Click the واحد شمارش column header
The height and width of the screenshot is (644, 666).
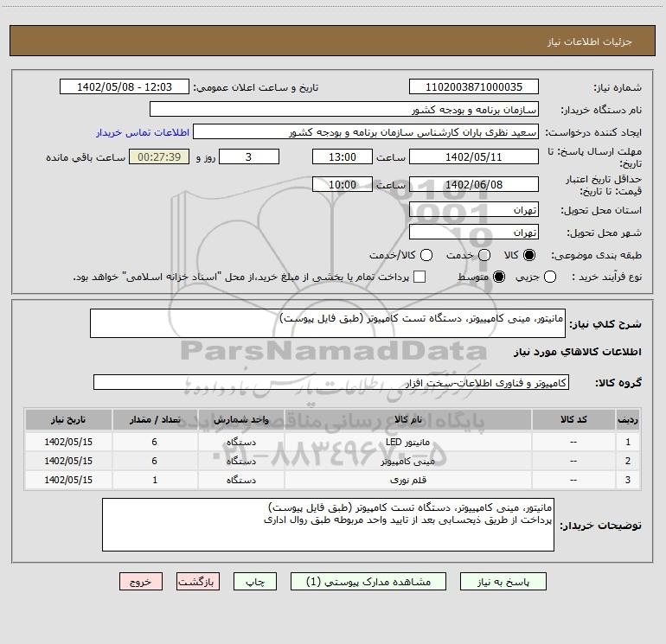tap(240, 419)
